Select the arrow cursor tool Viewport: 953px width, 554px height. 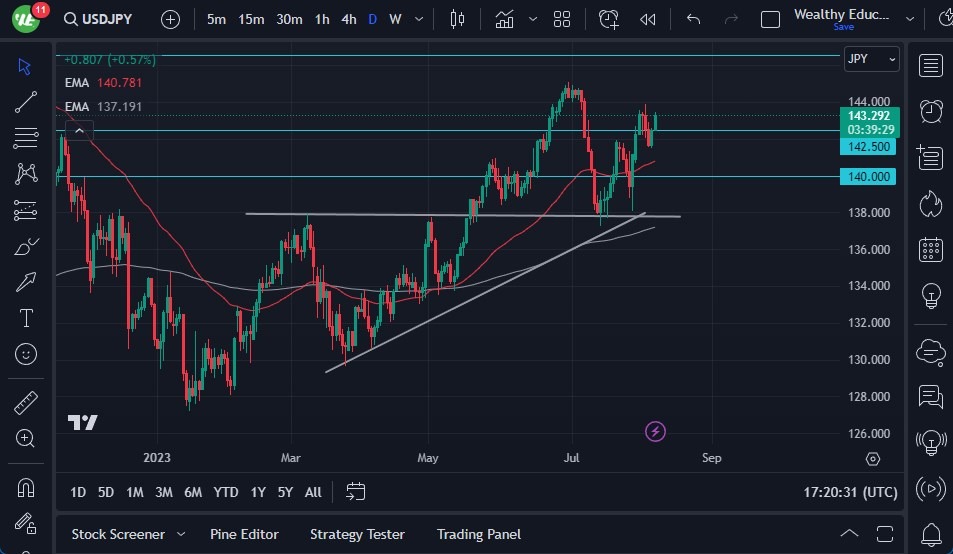point(25,66)
